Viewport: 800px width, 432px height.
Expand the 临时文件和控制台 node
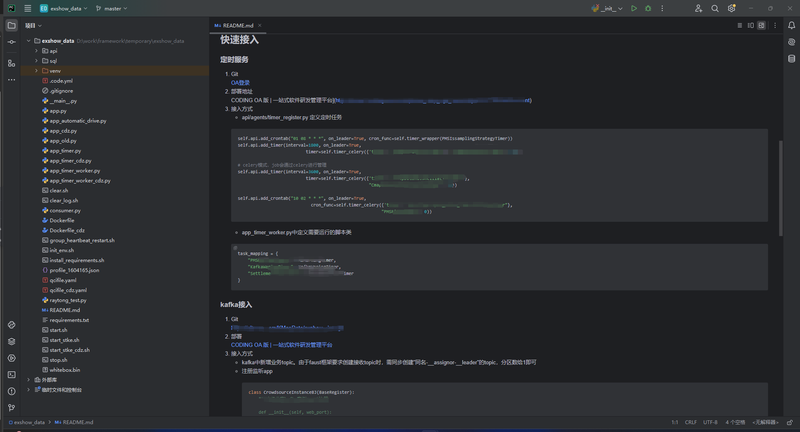pos(29,390)
